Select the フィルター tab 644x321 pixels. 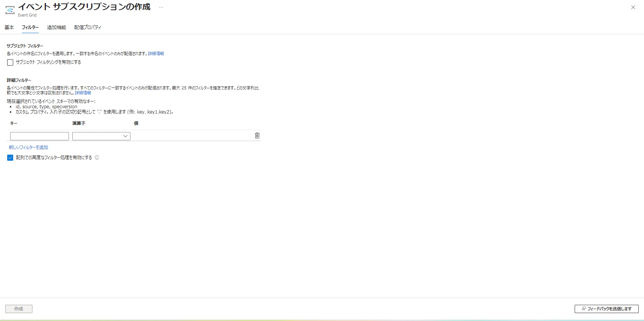pyautogui.click(x=30, y=27)
